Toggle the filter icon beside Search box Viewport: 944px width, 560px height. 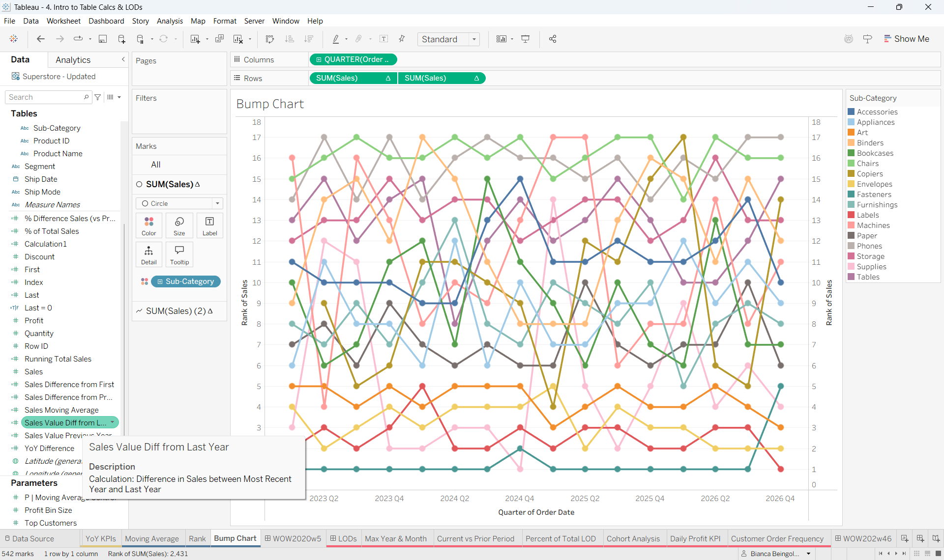coord(98,97)
